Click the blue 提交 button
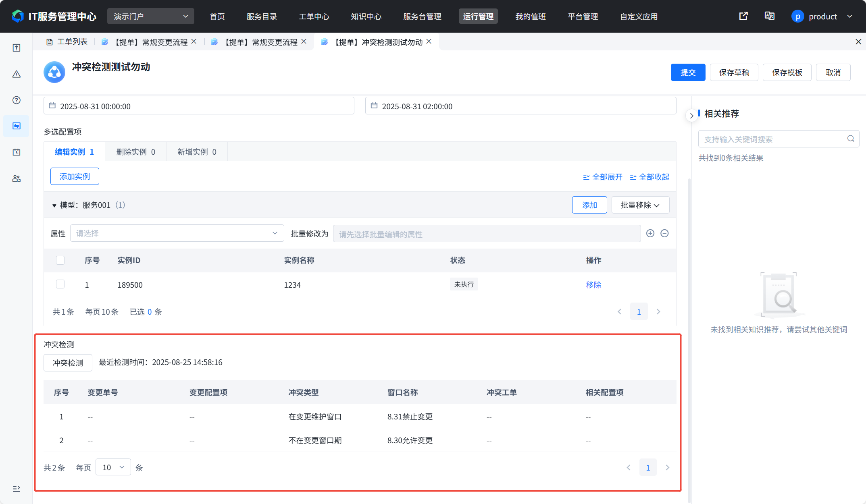Viewport: 866px width, 504px height. pos(688,73)
